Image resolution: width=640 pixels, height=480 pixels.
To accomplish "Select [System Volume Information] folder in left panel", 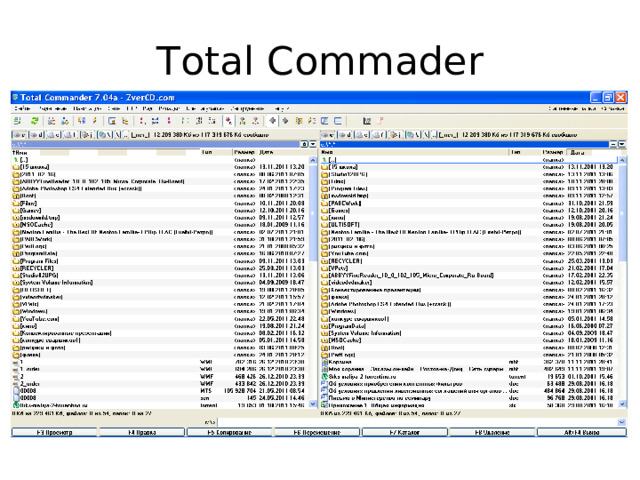I will (x=160, y=282).
